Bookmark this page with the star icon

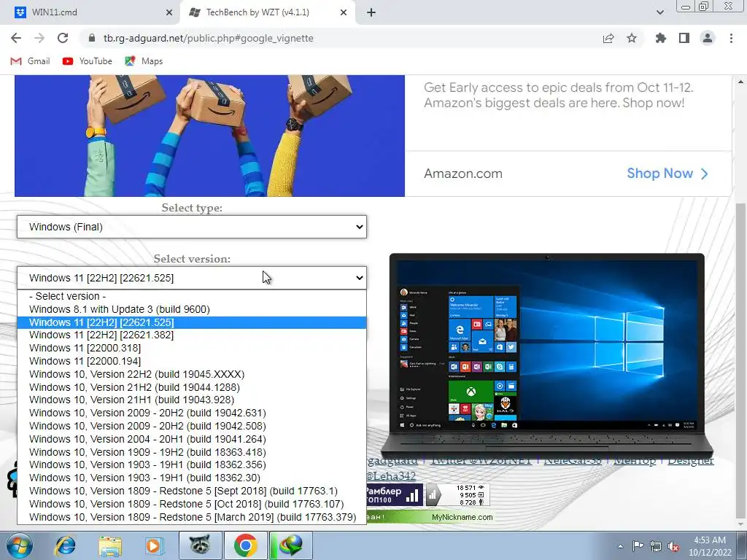click(632, 38)
